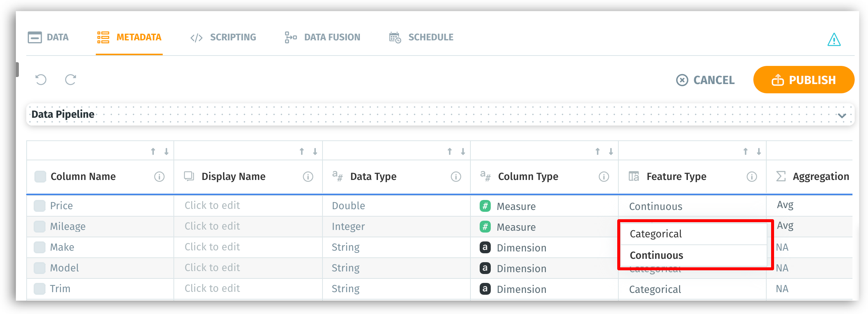Click info icon beside Column Name header
Viewport: 868px width, 314px height.
[x=159, y=177]
